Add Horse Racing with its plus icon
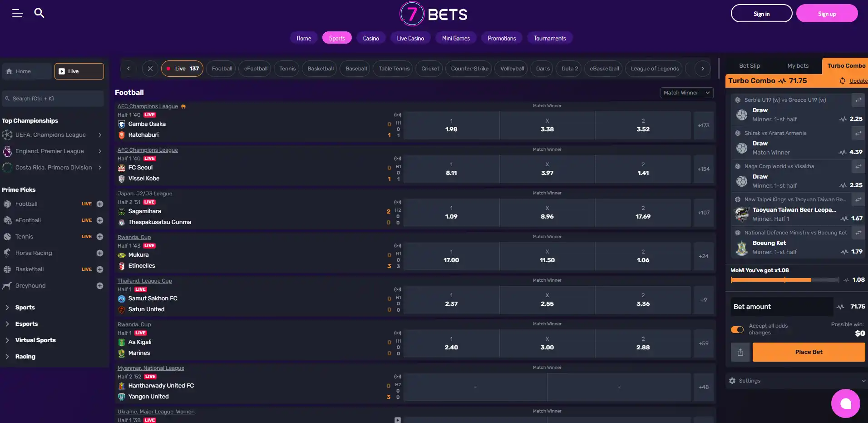Image resolution: width=868 pixels, height=423 pixels. point(100,253)
